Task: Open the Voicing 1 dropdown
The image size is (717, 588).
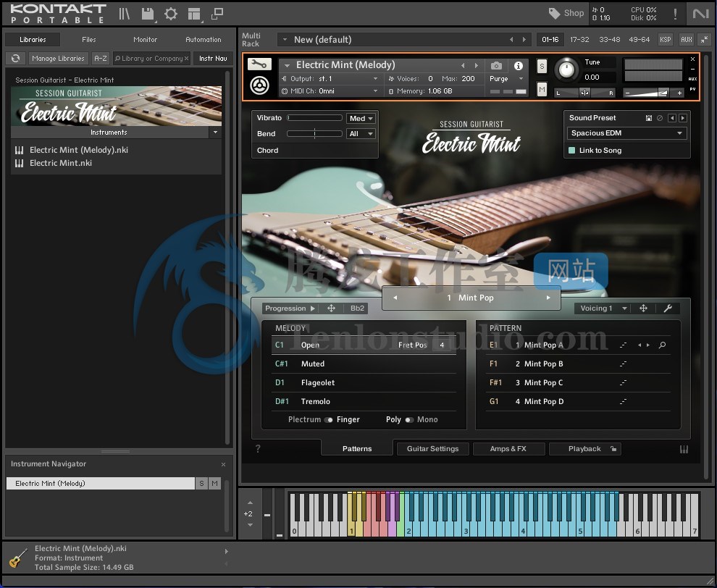Action: [603, 308]
